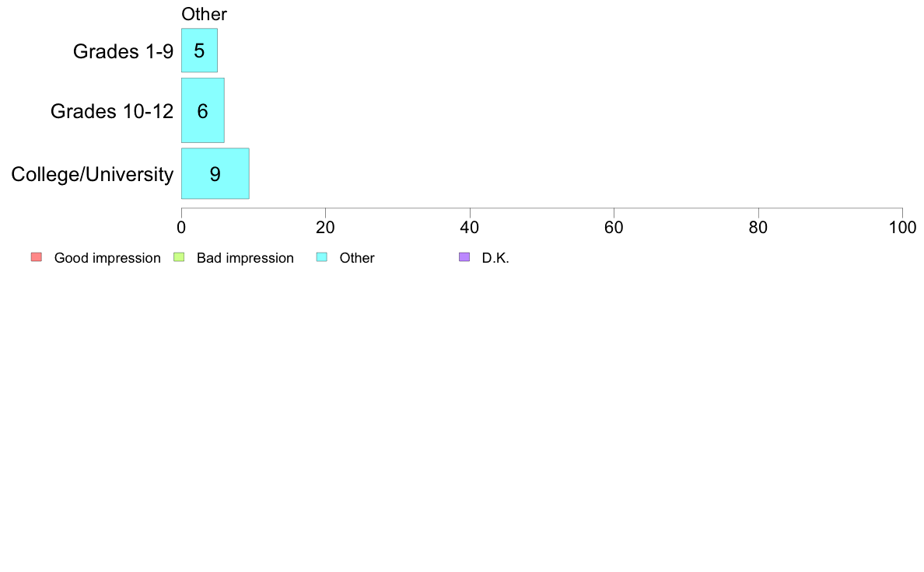Select the Grades 10-12 bar
This screenshot has height=572, width=924.
(203, 110)
